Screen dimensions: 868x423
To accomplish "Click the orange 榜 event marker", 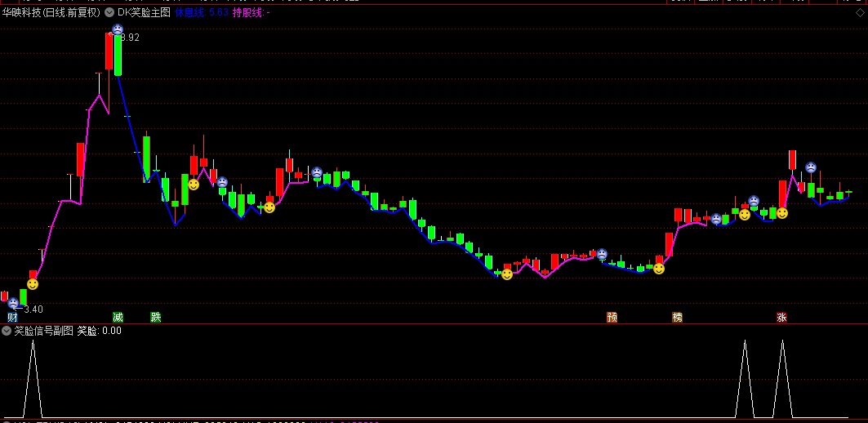I will [678, 317].
